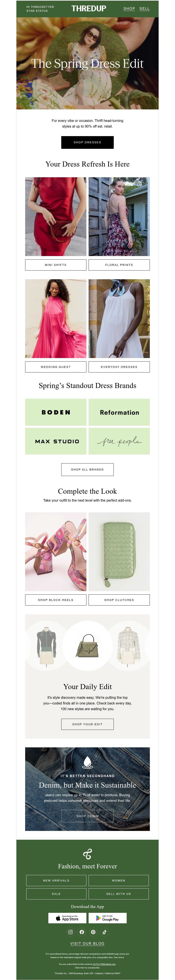
Task: Click the black Shop Dresses button
Action: coord(87,142)
